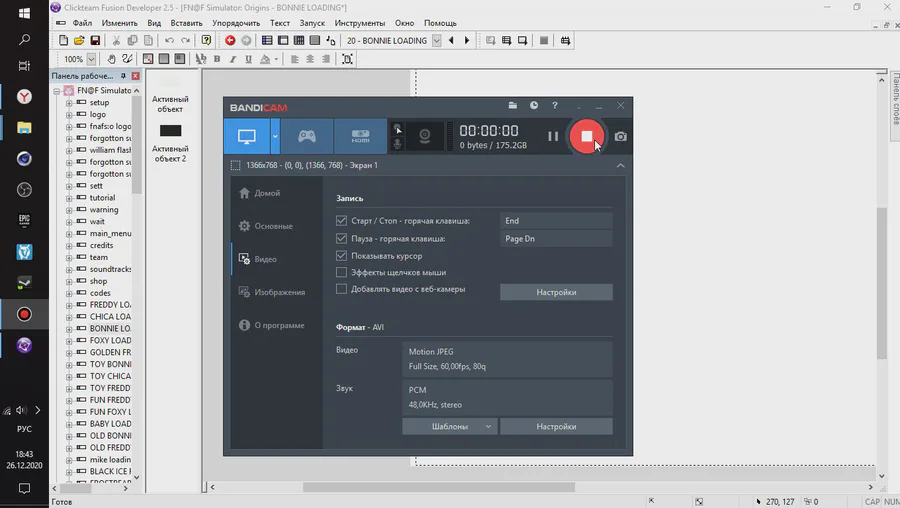
Task: Go to the next frame arrow
Action: tap(467, 40)
